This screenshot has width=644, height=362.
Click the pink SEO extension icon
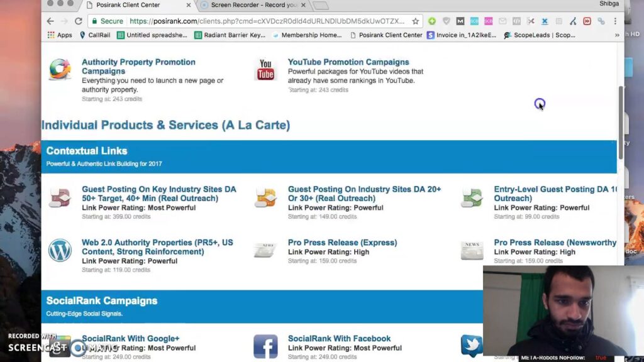[488, 21]
